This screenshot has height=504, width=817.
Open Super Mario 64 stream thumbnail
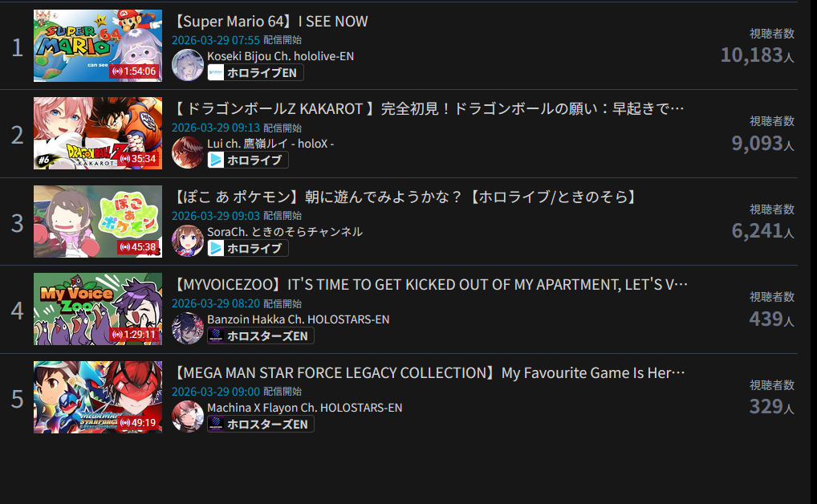click(98, 46)
